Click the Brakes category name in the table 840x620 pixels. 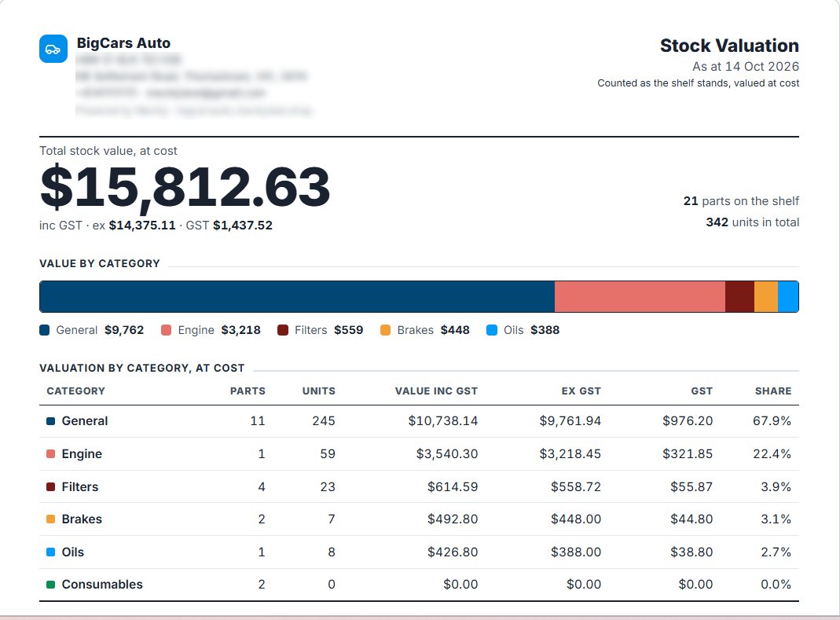coord(82,519)
